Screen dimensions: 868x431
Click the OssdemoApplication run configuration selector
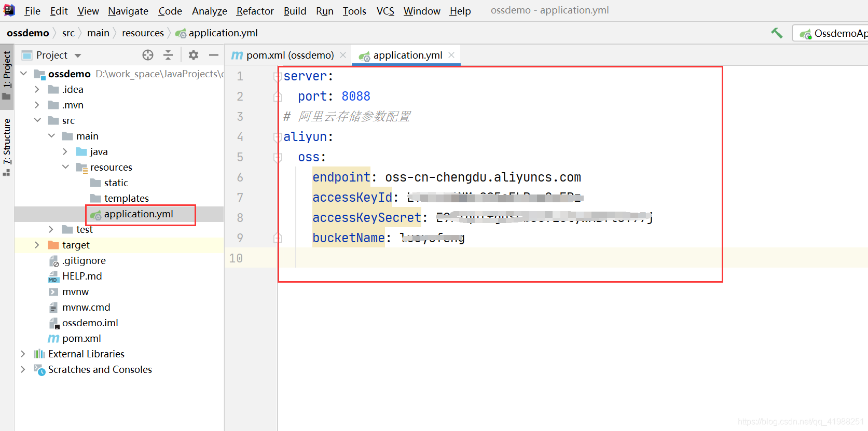pos(831,33)
